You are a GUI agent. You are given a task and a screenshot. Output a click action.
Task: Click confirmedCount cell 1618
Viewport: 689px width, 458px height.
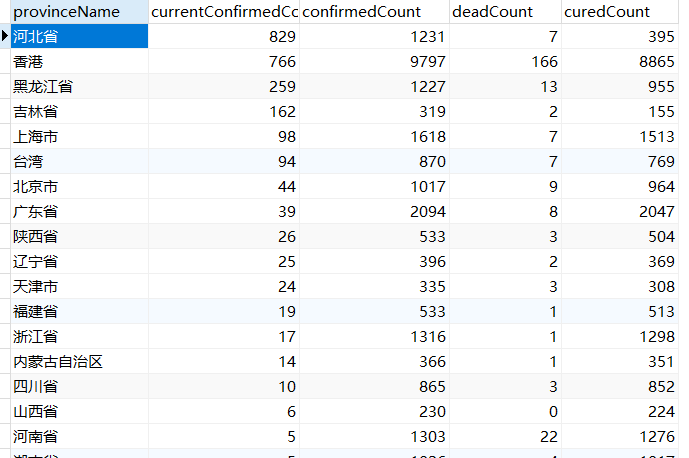point(374,136)
